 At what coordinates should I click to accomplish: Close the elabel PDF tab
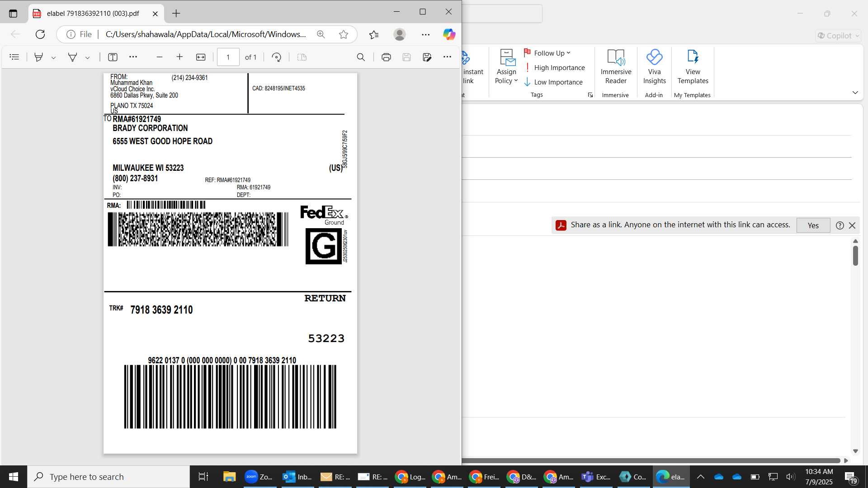point(155,14)
